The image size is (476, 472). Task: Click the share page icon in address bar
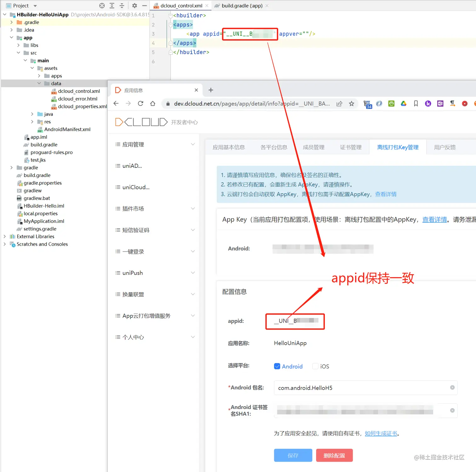[x=339, y=104]
